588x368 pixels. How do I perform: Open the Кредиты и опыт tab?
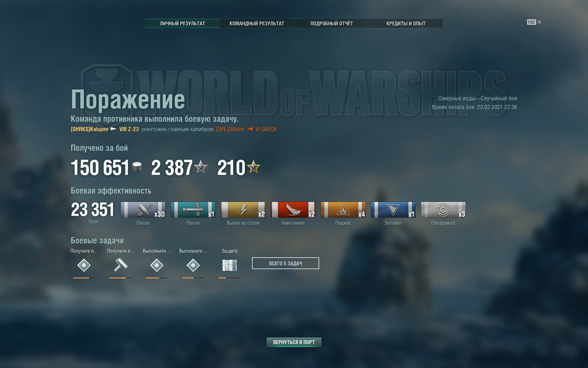tap(406, 23)
